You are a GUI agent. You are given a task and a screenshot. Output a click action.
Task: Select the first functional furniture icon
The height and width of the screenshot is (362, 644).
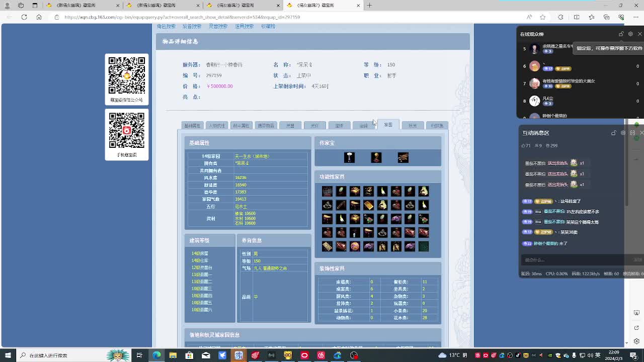pyautogui.click(x=327, y=191)
